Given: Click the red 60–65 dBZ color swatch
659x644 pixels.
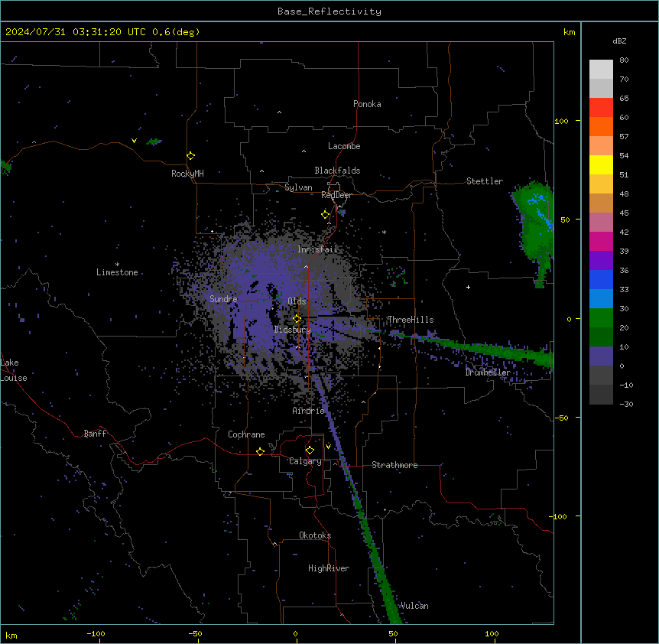Looking at the screenshot, I should (601, 108).
